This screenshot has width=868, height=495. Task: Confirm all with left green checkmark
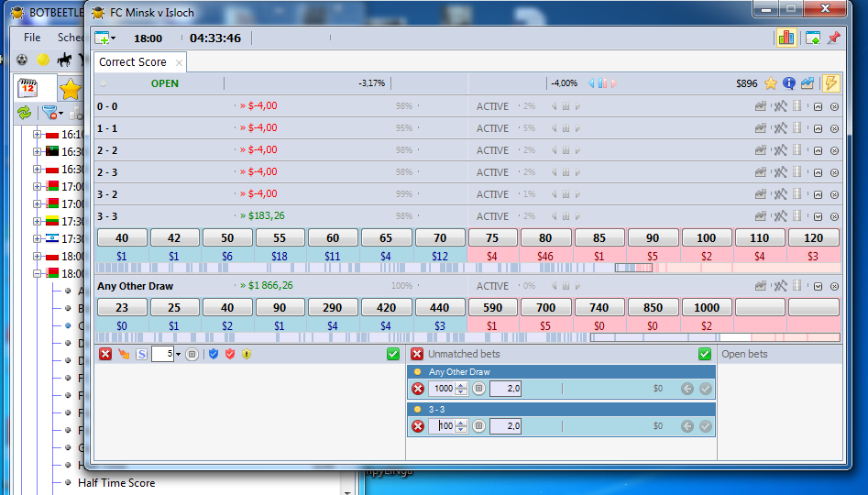coord(393,354)
